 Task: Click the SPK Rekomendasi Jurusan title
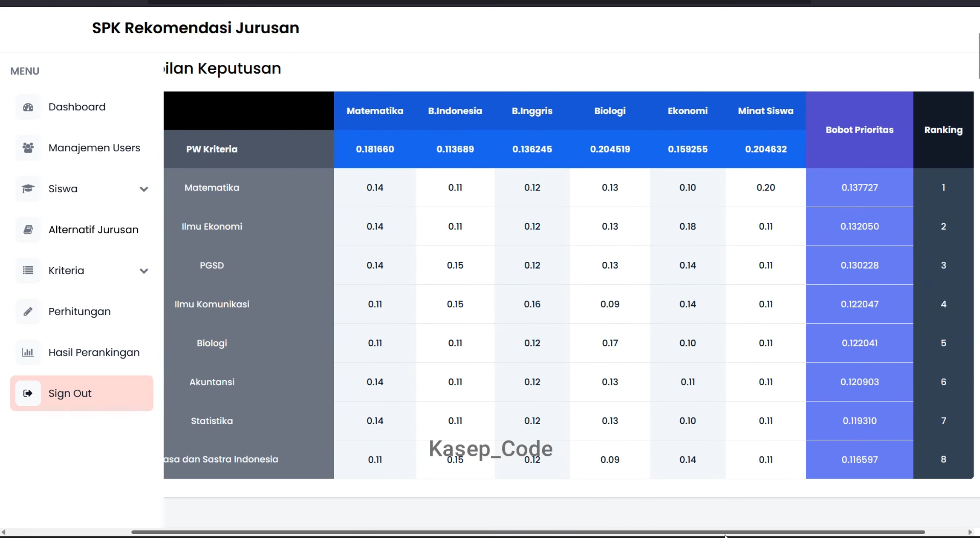tap(195, 28)
